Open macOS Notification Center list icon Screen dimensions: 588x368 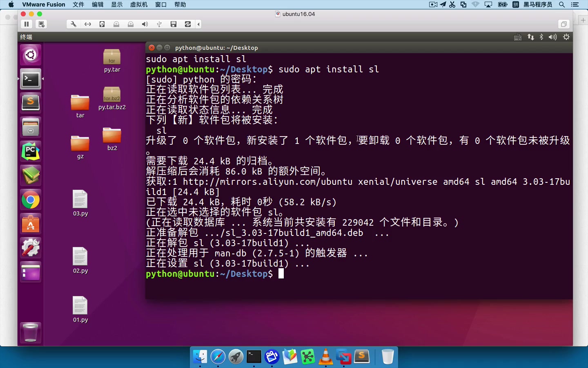coord(575,4)
